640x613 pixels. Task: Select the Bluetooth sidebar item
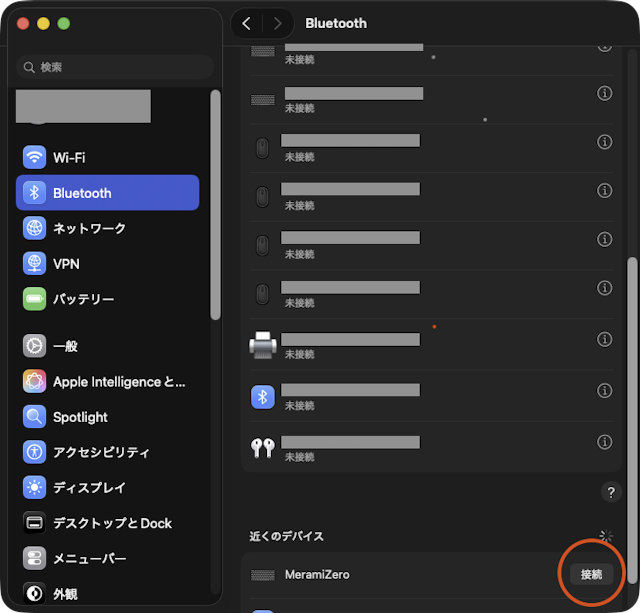click(x=107, y=193)
